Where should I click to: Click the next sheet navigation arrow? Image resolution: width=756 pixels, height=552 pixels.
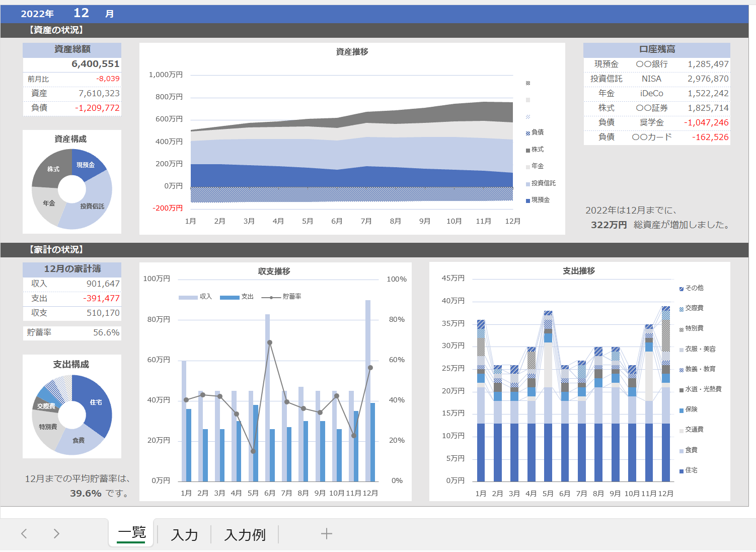[56, 534]
